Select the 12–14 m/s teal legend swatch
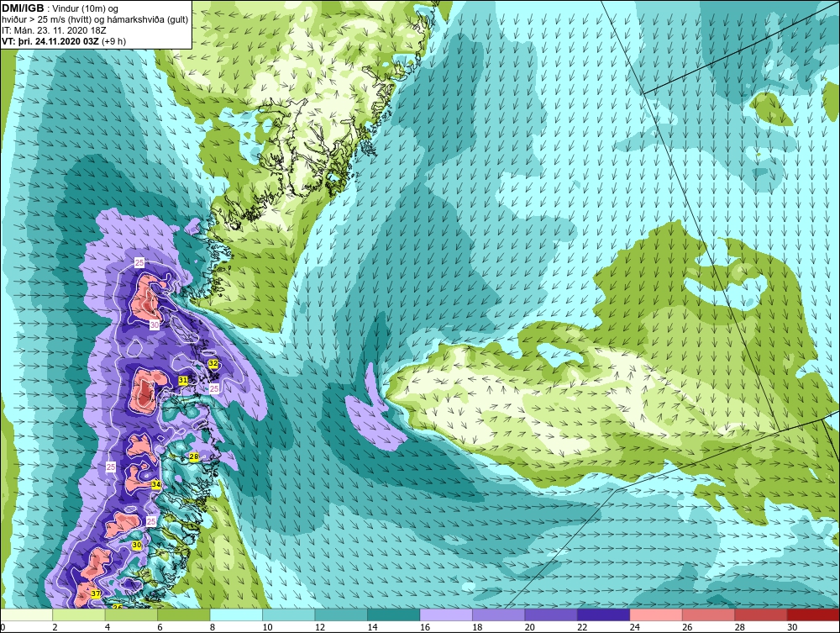 pyautogui.click(x=341, y=615)
